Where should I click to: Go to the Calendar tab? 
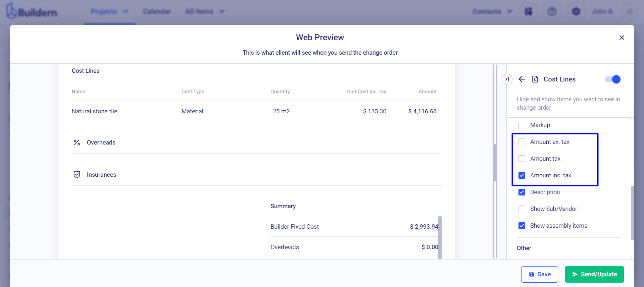157,11
